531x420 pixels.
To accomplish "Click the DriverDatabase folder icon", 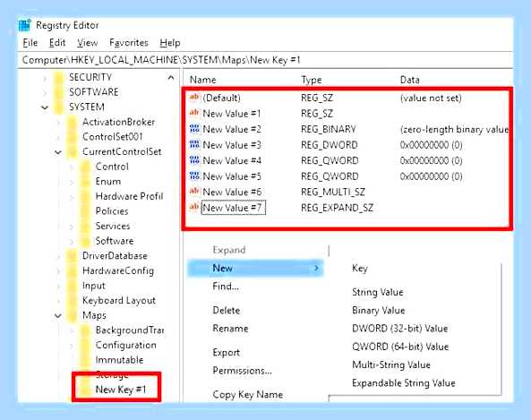I will (x=73, y=256).
